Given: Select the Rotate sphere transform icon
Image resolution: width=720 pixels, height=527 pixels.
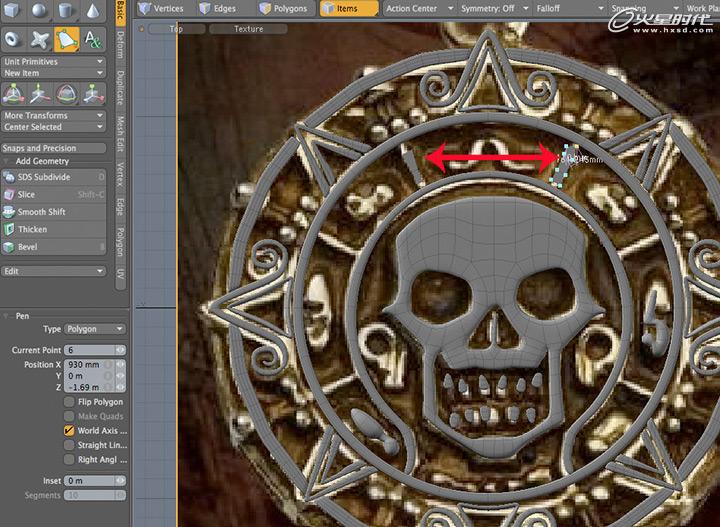Looking at the screenshot, I should pyautogui.click(x=67, y=94).
